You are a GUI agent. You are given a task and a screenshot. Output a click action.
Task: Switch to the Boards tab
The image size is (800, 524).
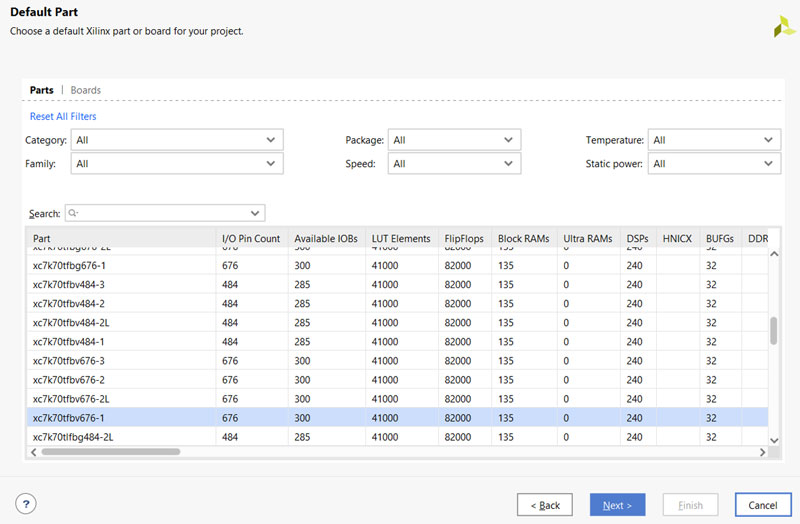85,90
